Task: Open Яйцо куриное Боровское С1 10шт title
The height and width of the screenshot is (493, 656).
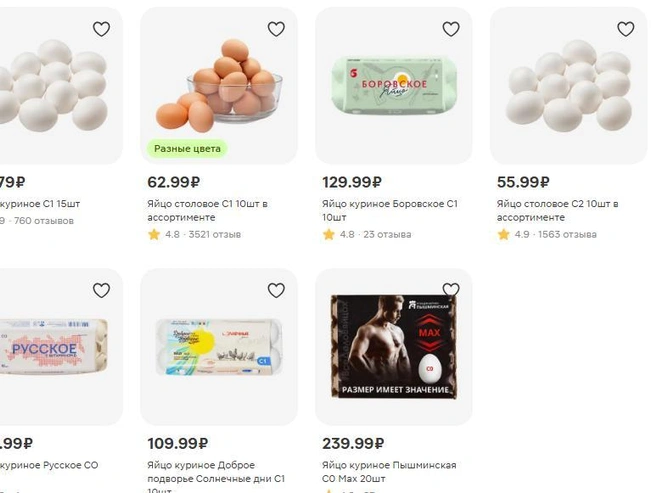Action: [390, 211]
